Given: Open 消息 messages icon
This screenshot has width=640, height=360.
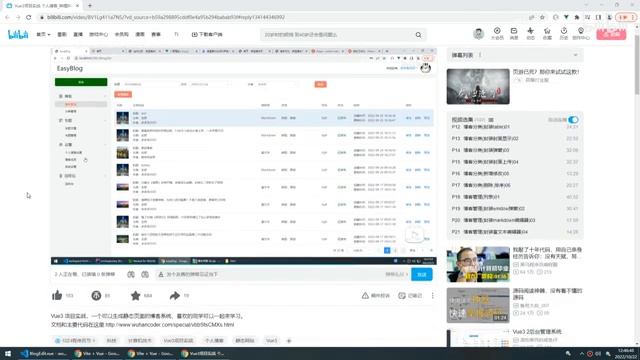Looking at the screenshot, I should click(x=514, y=33).
